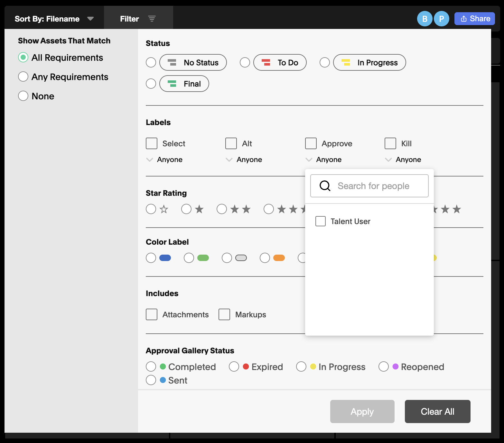Click the In Progress pill button
Image resolution: width=504 pixels, height=443 pixels.
[x=369, y=62]
